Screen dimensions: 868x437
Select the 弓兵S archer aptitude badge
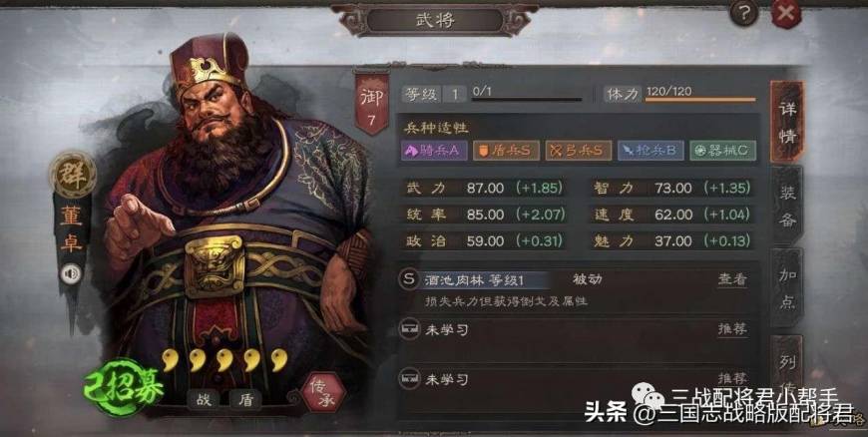578,150
